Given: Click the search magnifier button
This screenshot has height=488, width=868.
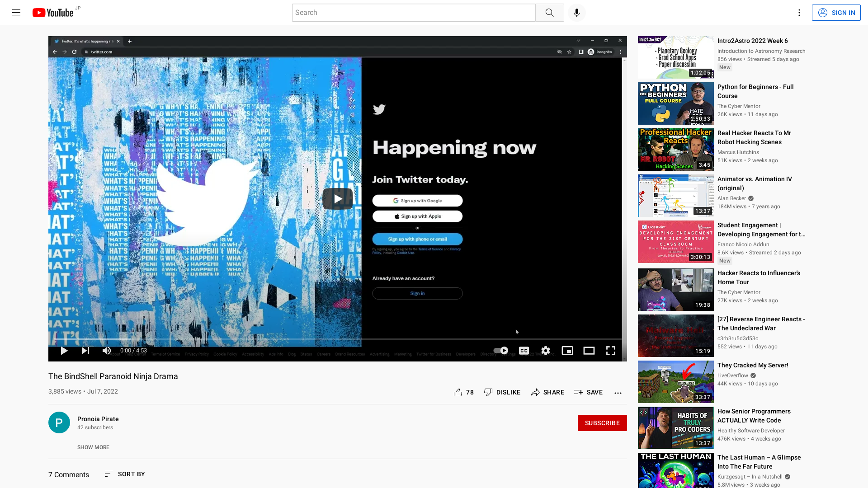Looking at the screenshot, I should coord(549,13).
